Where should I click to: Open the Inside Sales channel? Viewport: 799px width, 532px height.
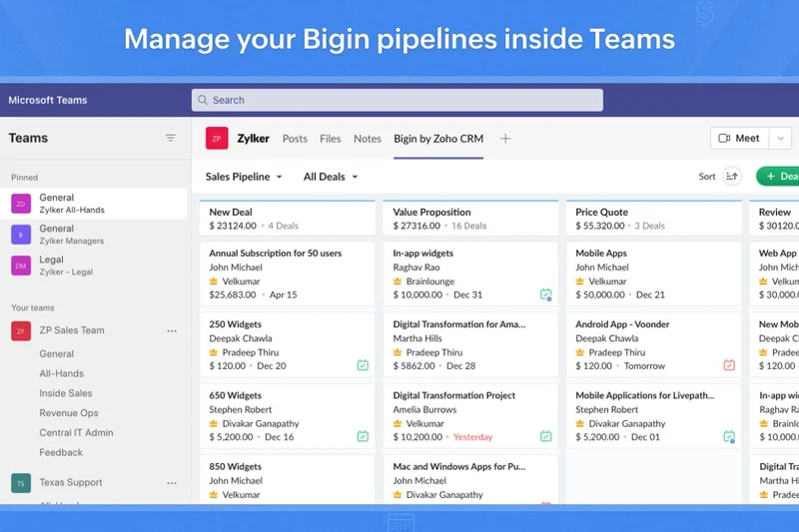pyautogui.click(x=66, y=393)
